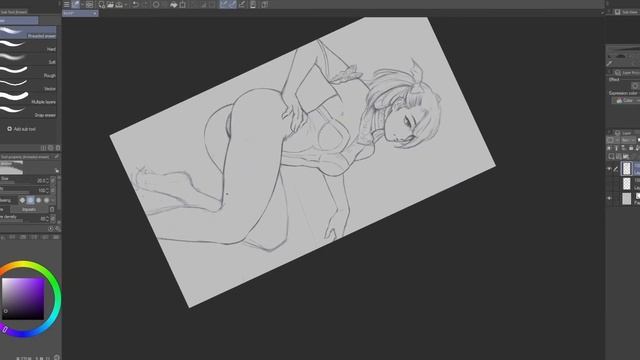This screenshot has width=640, height=360.
Task: Open the Expression color dropdown showing Color
Action: click(627, 100)
